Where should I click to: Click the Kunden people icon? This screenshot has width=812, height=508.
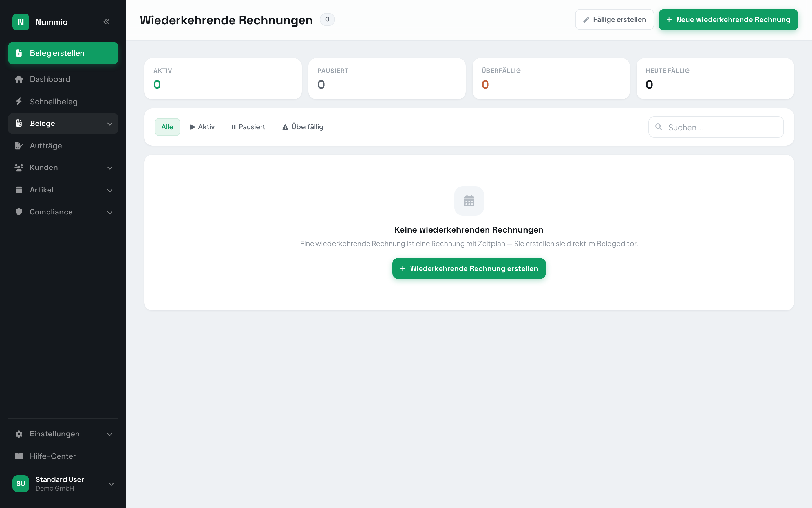click(19, 167)
